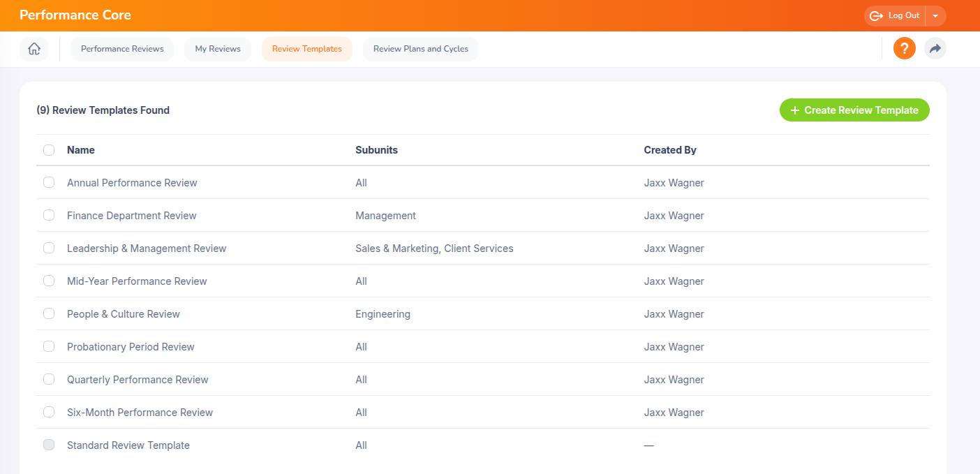Open Review Plans and Cycles tab
This screenshot has width=980, height=474.
421,49
